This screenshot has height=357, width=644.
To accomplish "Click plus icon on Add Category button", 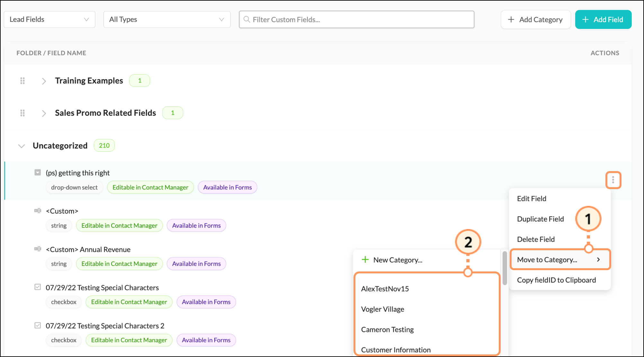I will tap(511, 20).
